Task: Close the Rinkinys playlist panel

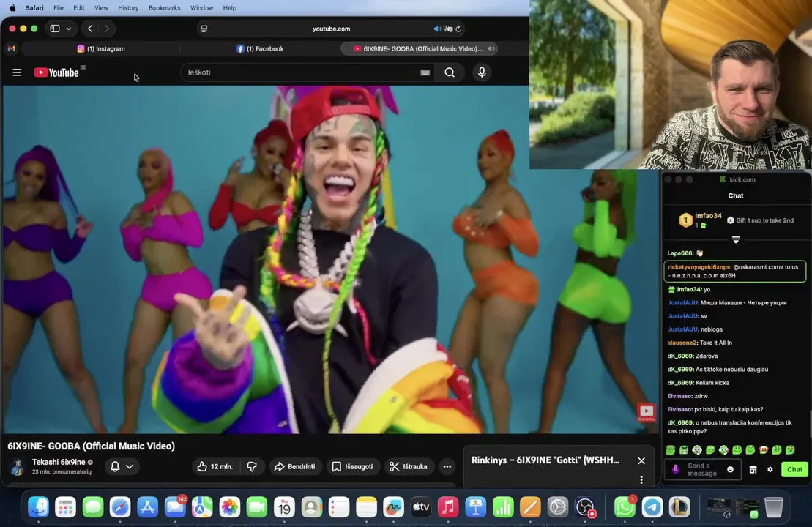Action: coord(641,460)
